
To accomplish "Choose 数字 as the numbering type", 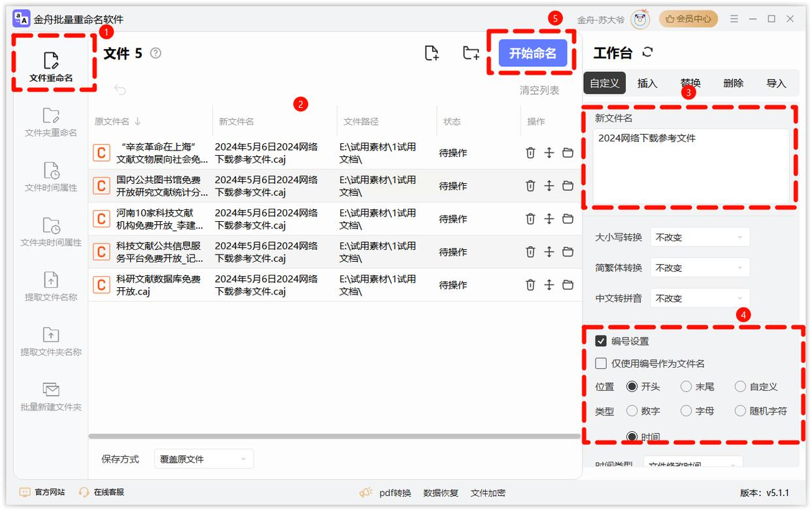I will [632, 411].
